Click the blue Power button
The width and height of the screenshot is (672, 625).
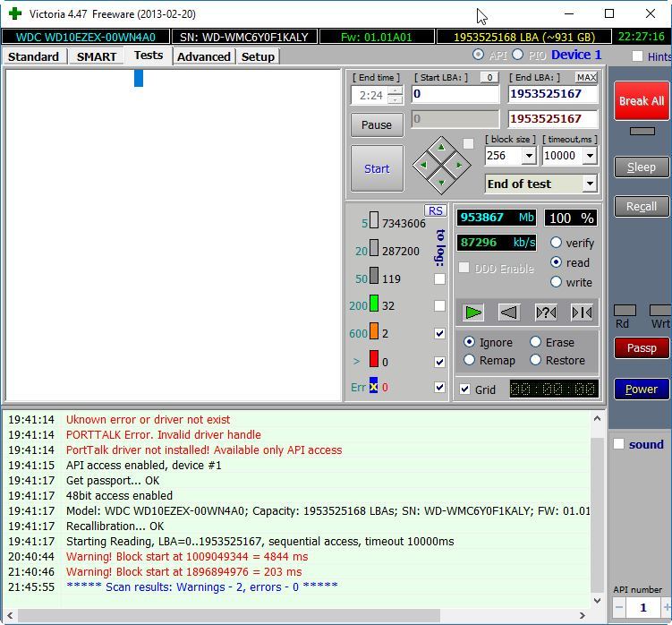pos(642,389)
